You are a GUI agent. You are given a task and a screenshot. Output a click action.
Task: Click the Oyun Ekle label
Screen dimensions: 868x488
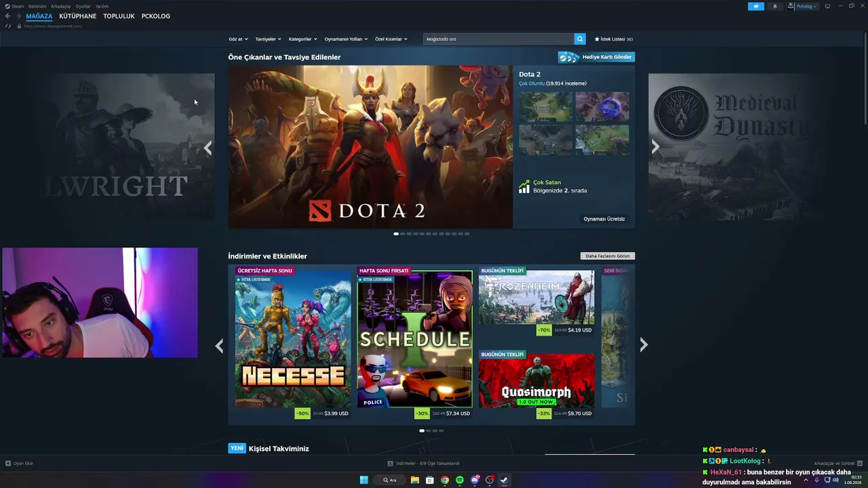click(x=23, y=464)
